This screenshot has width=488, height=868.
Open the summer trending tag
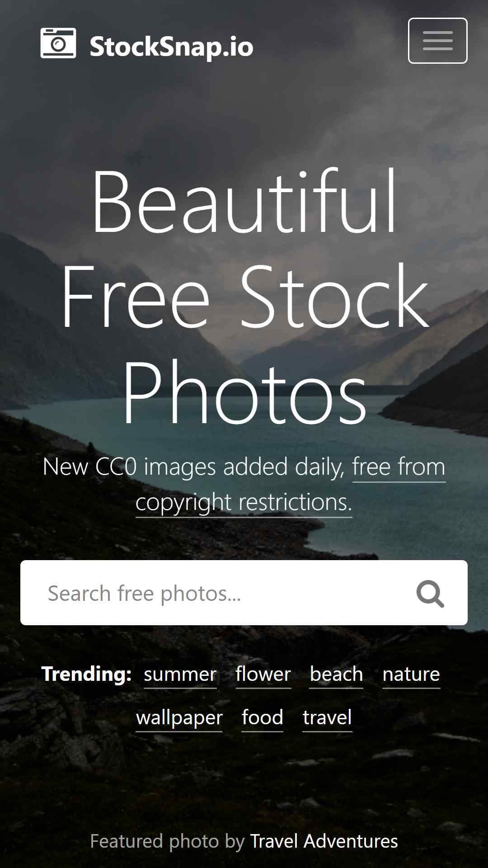point(180,675)
